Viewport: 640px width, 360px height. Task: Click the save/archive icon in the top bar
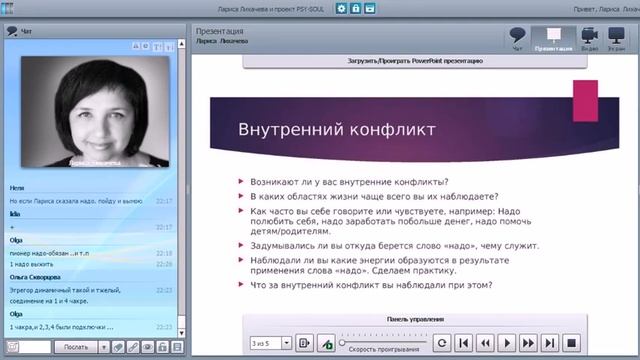370,8
